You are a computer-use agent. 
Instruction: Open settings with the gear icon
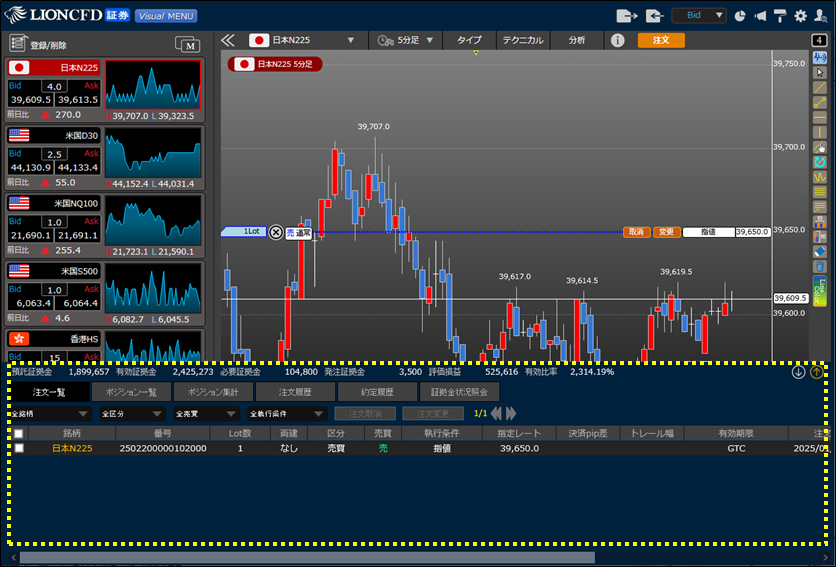(x=800, y=16)
